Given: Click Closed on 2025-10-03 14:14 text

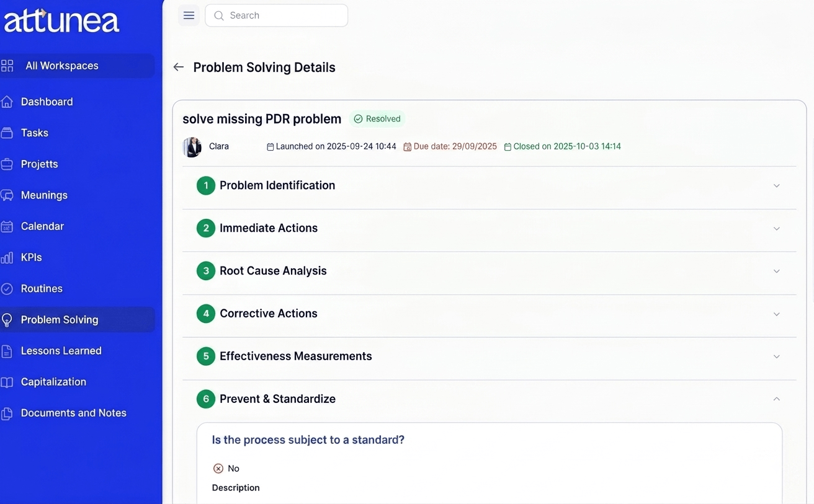Looking at the screenshot, I should click(567, 147).
